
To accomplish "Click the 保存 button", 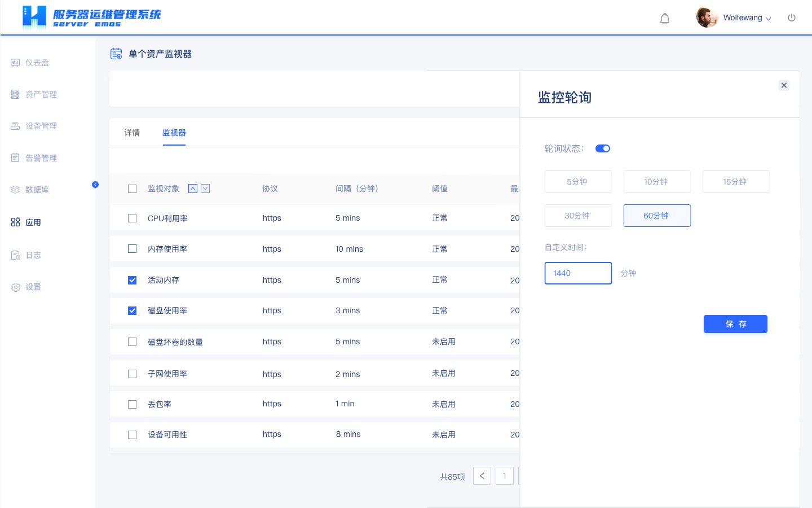I will point(735,324).
